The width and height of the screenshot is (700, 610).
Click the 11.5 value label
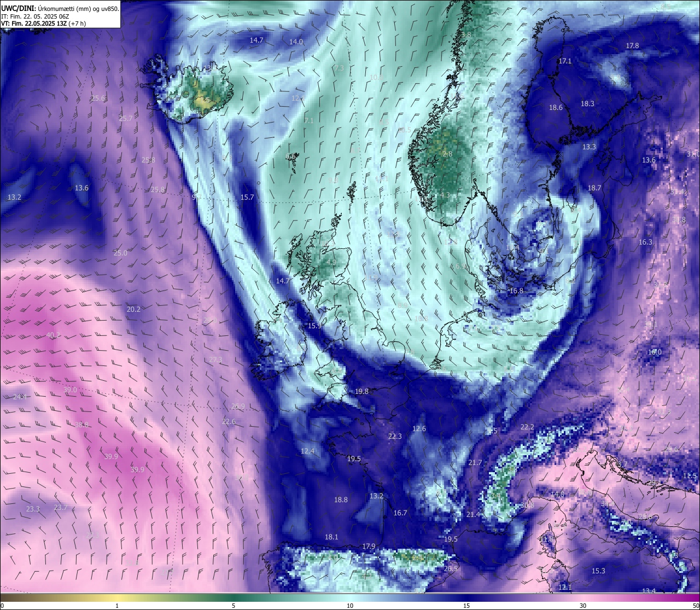pos(690,476)
